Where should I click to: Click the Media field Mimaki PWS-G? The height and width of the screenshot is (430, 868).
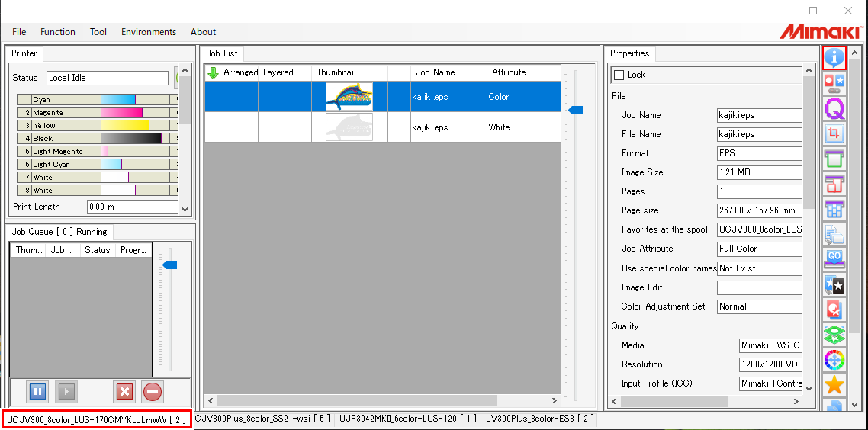[771, 345]
